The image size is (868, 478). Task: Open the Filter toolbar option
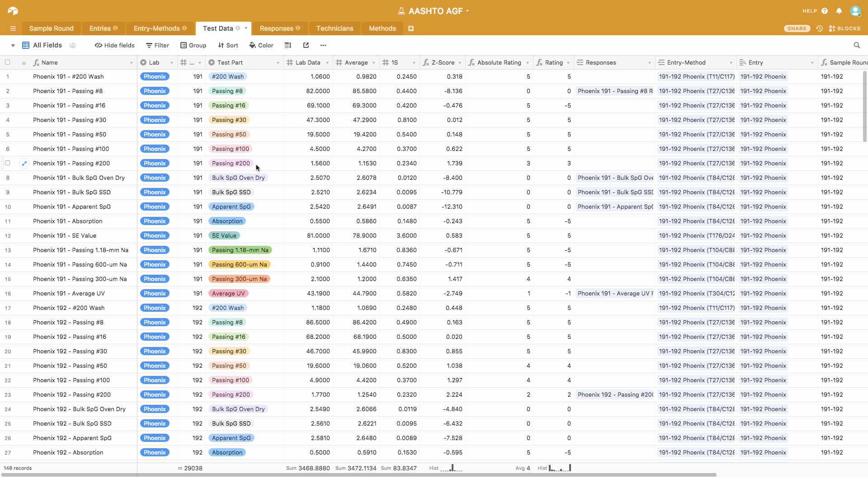point(157,45)
